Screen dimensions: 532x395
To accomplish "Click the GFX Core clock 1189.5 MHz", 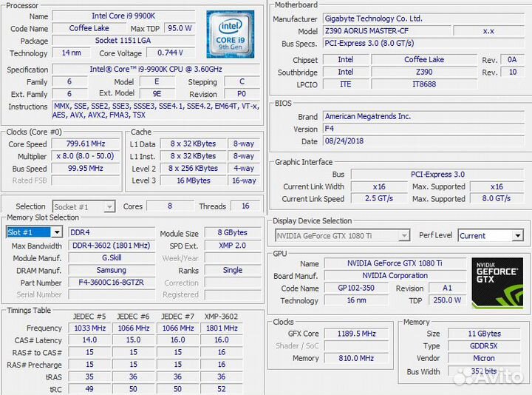I will click(356, 334).
